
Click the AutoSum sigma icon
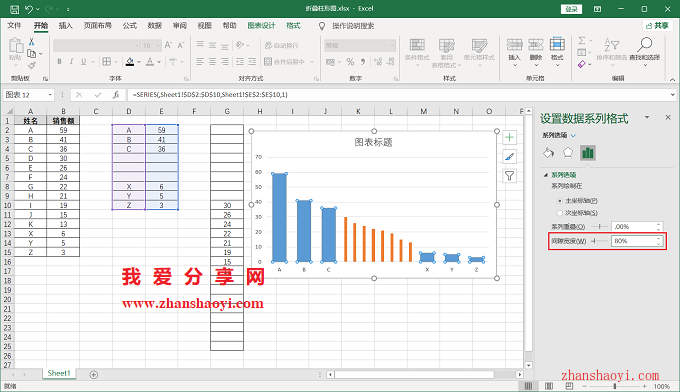[582, 41]
